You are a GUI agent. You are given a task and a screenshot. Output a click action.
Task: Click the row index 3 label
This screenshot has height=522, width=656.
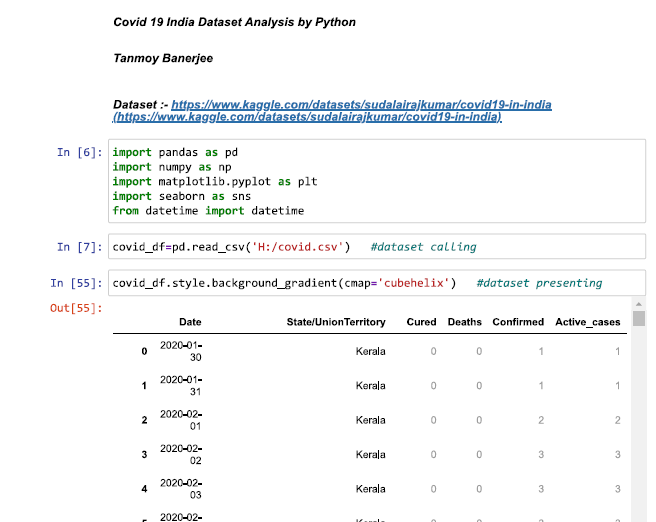[x=144, y=454]
